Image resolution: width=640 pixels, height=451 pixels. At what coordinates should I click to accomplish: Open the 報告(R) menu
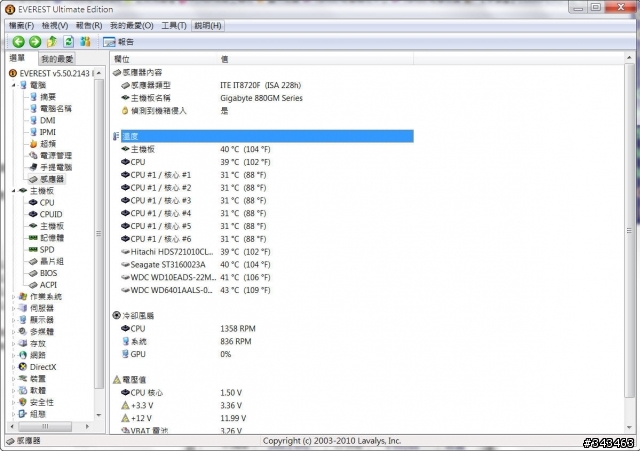(89, 26)
